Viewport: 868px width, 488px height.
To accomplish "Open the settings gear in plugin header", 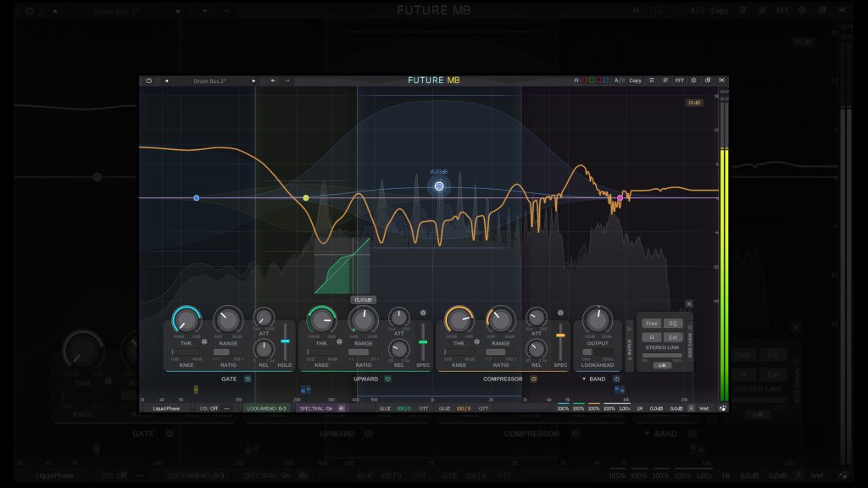I will tap(693, 80).
